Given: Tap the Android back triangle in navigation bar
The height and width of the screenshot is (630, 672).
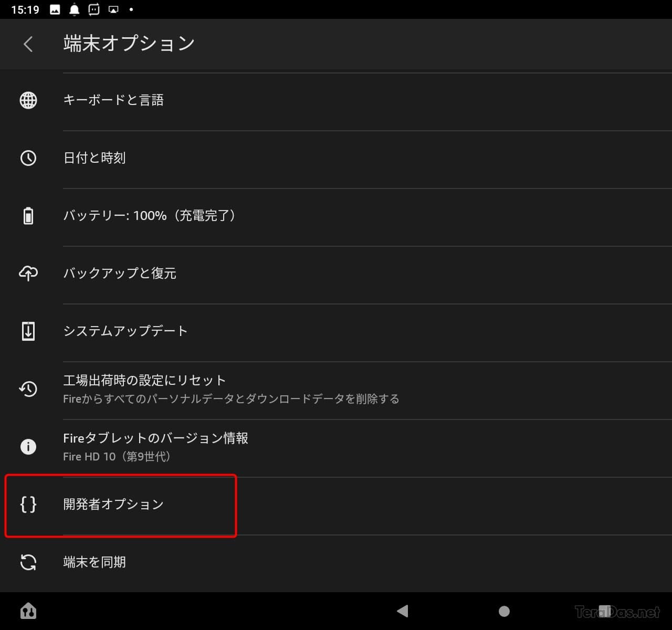Looking at the screenshot, I should point(402,611).
